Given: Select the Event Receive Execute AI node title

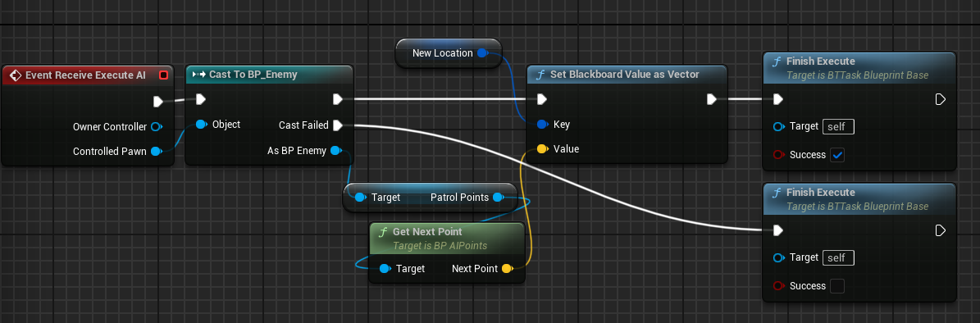Looking at the screenshot, I should pos(85,75).
